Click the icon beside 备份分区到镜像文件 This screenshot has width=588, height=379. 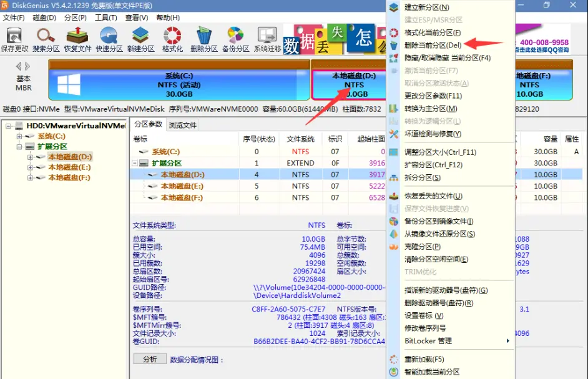coord(393,222)
